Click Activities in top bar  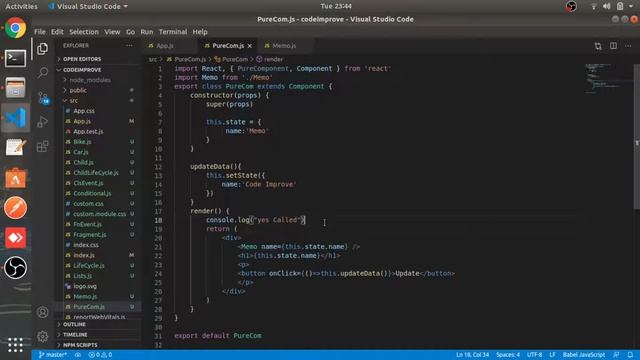click(x=21, y=6)
